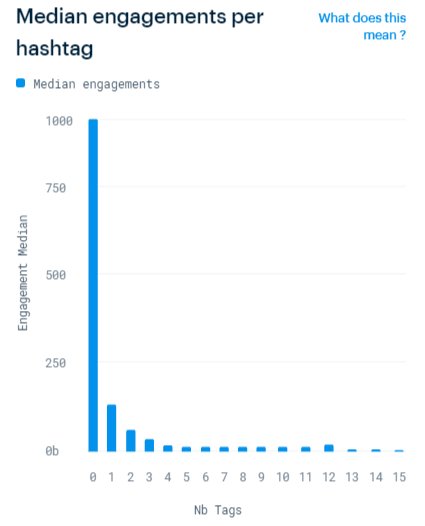Select the bar for 4 tags
Image resolution: width=425 pixels, height=526 pixels.
(168, 448)
